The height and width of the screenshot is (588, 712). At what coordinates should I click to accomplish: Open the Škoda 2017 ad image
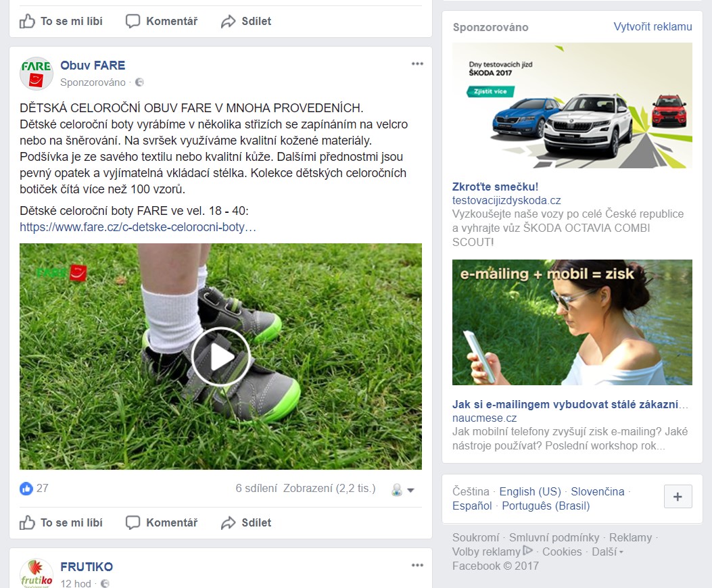pos(572,105)
